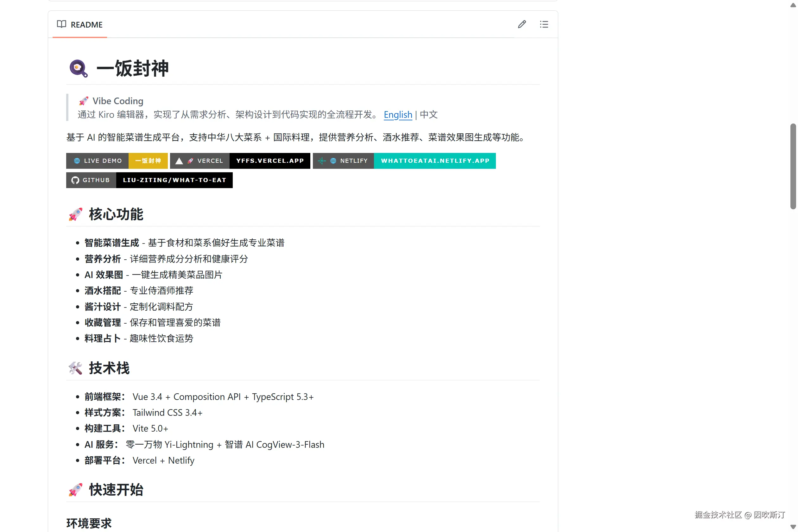Click the 料理占卜 list item
The image size is (798, 532).
(x=139, y=339)
